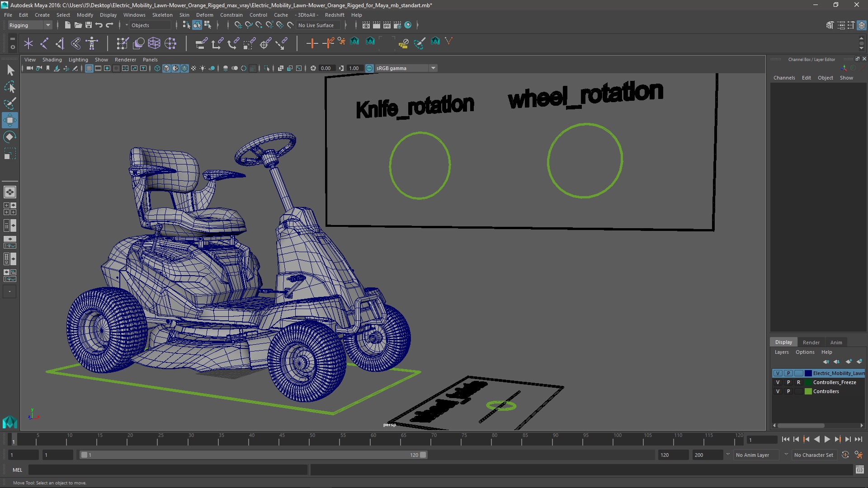Open the Skeleton menu
Image resolution: width=868 pixels, height=488 pixels.
coord(162,15)
